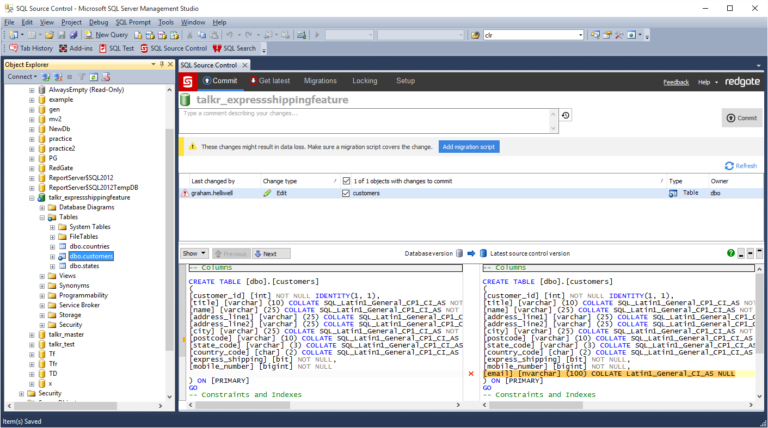Collapse the talkr_expressshippingfeature database node
This screenshot has height=428, width=768.
point(32,198)
